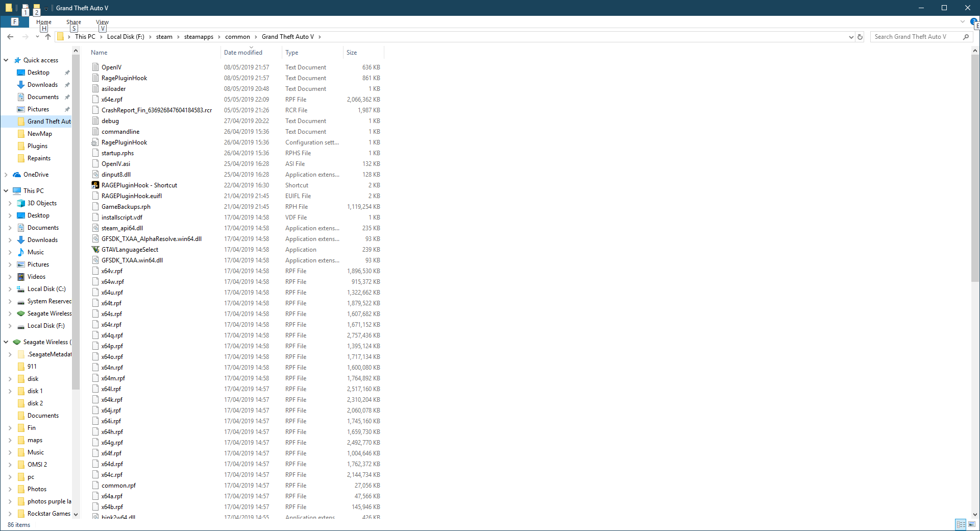The image size is (980, 531).
Task: Refresh the Grand Theft Auto V folder
Action: [x=860, y=37]
